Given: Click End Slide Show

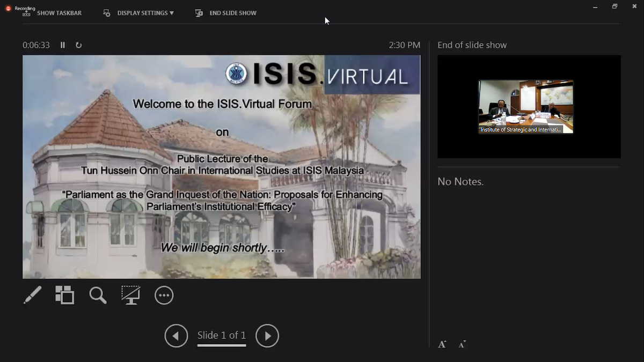Looking at the screenshot, I should (x=226, y=13).
